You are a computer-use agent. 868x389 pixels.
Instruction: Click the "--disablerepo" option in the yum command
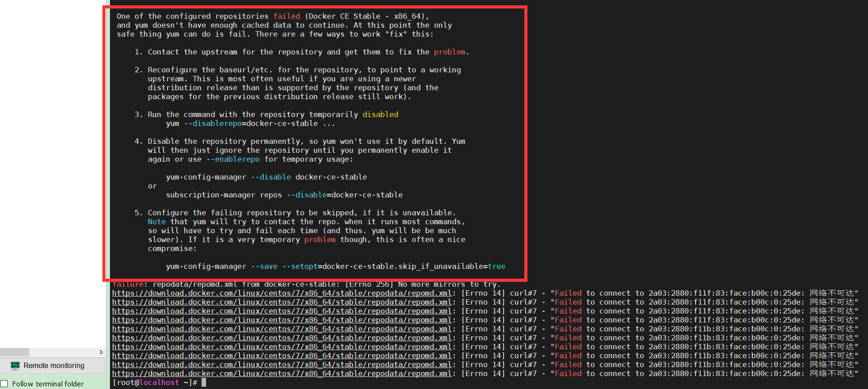(213, 123)
